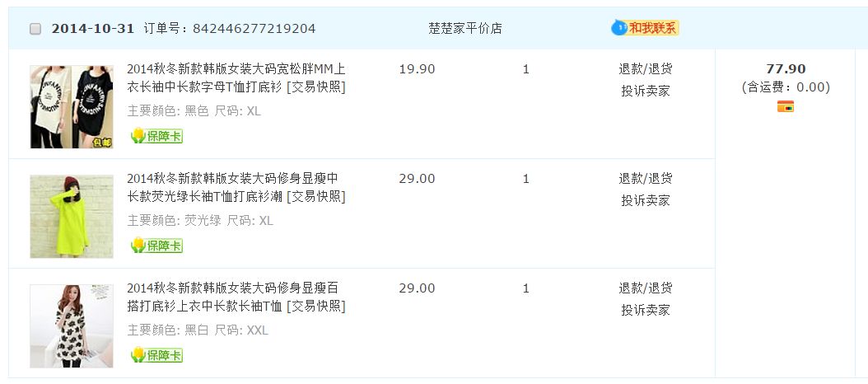Image resolution: width=868 pixels, height=384 pixels.
Task: Open the 修身显瘦百搭打底衫 product title
Action: point(236,297)
